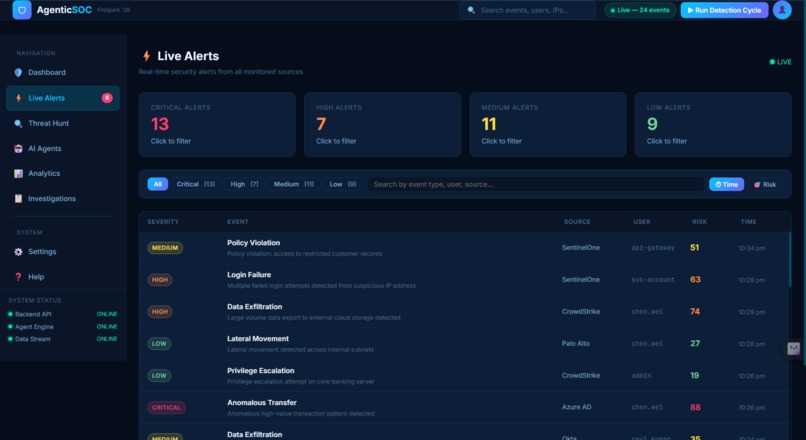Screen dimensions: 806x440
Task: Click the red badge on Live Alerts
Action: pyautogui.click(x=107, y=98)
